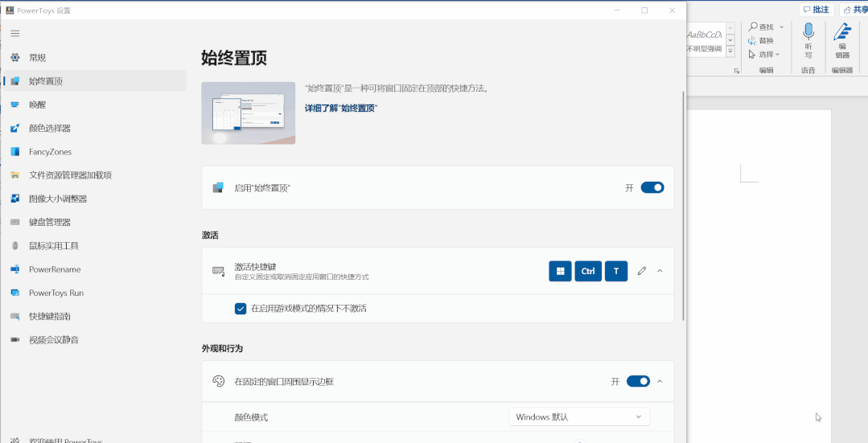The image size is (868, 443).
Task: Go to PowerRename settings
Action: (95, 269)
